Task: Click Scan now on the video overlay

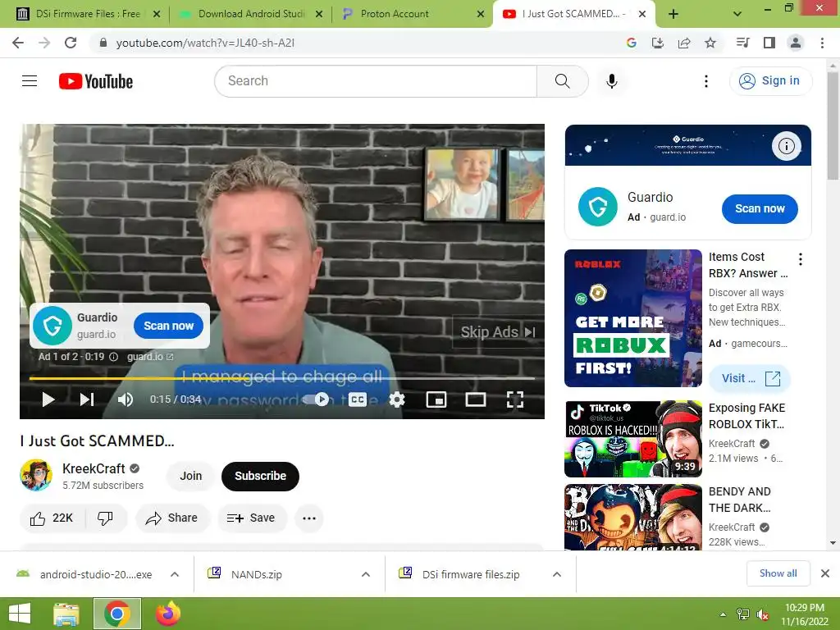Action: tap(168, 326)
